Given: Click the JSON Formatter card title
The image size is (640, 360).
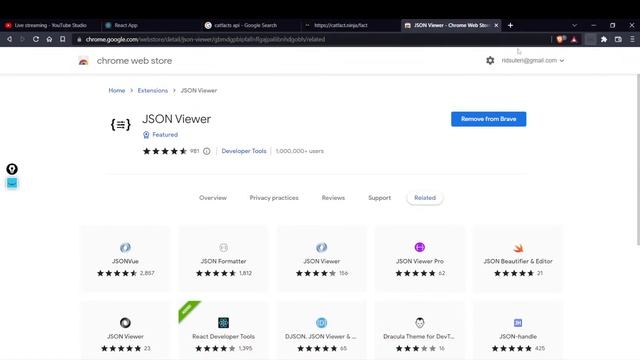Looking at the screenshot, I should (223, 261).
